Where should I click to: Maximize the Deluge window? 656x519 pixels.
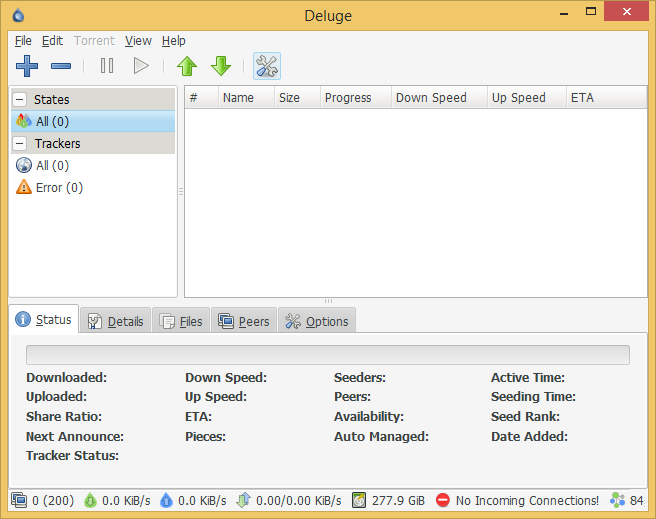point(591,12)
